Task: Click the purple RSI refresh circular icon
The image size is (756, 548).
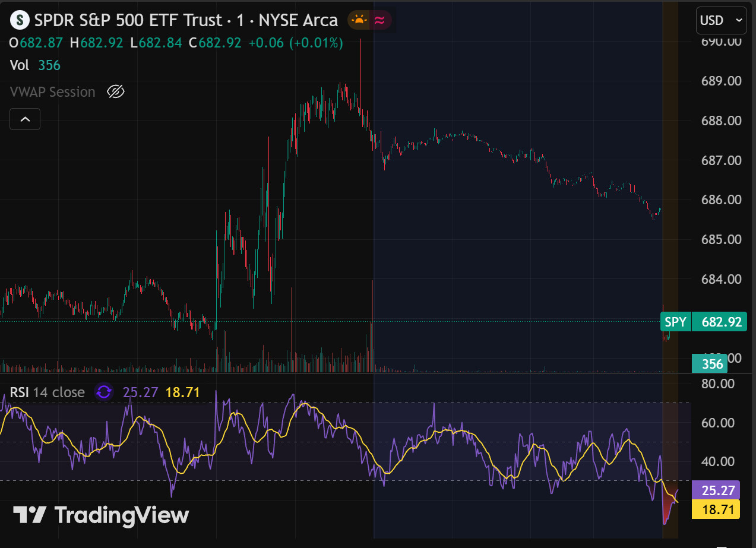Action: [x=104, y=392]
